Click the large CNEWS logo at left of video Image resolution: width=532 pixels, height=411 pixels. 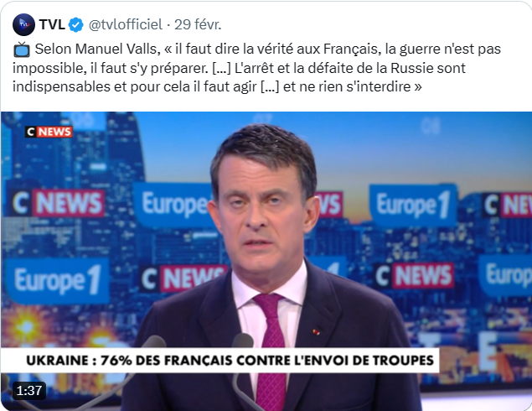(x=58, y=203)
